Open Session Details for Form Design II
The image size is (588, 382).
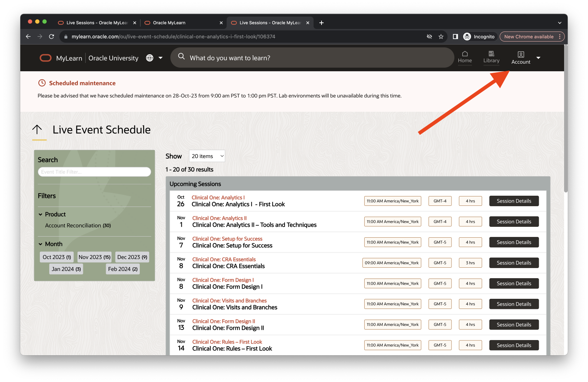click(x=514, y=325)
